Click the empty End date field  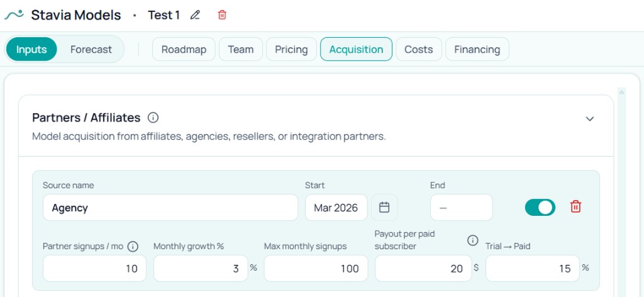tap(461, 208)
